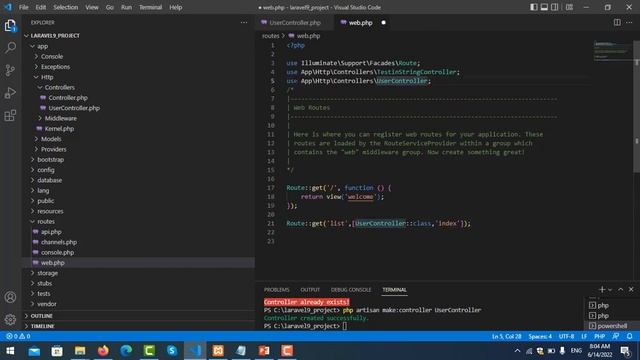
Task: Go to line via Ln 5, Col 28
Action: (506, 336)
